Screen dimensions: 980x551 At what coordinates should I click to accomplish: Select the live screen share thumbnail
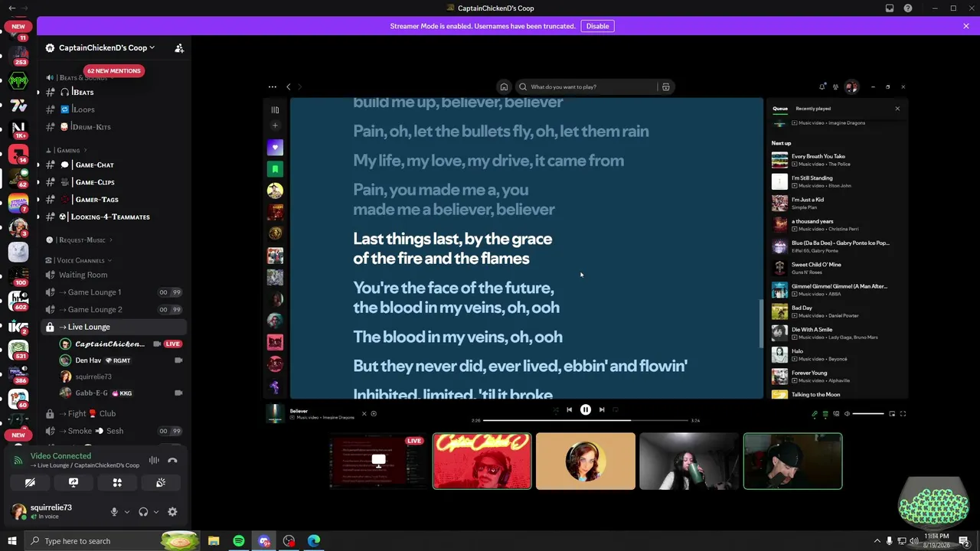pyautogui.click(x=378, y=461)
